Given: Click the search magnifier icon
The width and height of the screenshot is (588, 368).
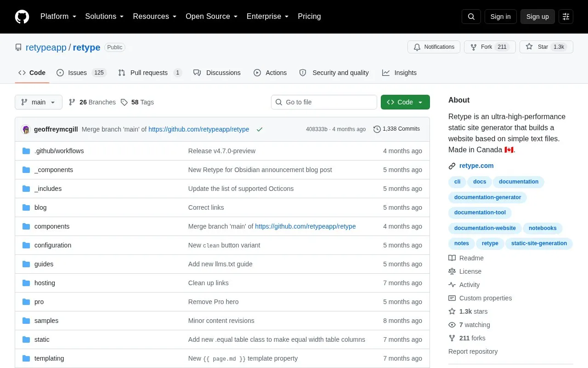Looking at the screenshot, I should (471, 17).
